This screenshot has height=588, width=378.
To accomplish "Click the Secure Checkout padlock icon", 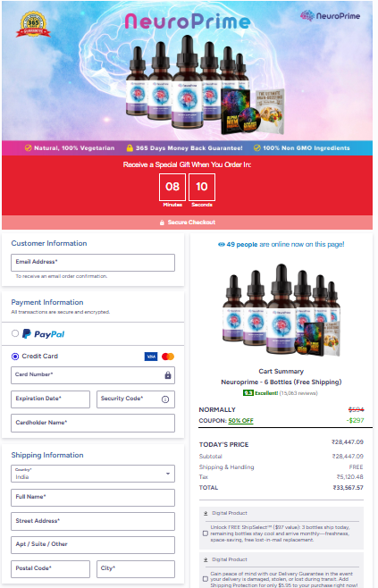I will [x=162, y=223].
